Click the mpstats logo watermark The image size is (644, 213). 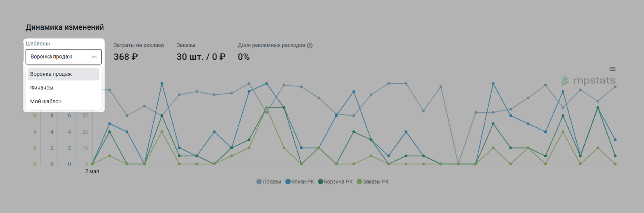coord(589,81)
